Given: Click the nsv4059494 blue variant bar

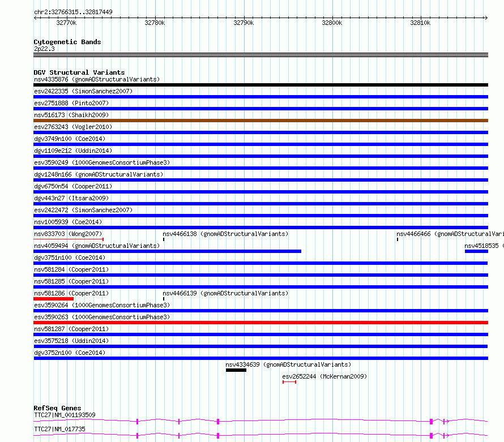Looking at the screenshot, I should point(167,251).
